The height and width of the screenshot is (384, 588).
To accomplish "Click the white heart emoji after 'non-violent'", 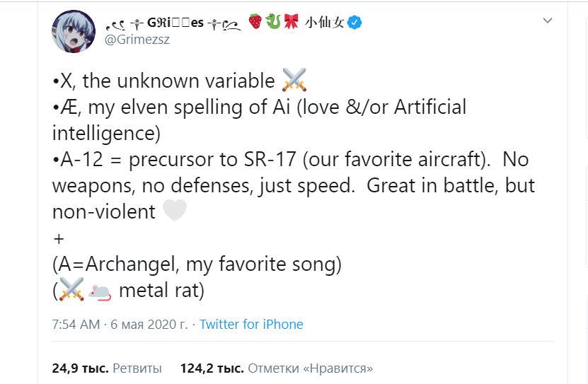I will [175, 212].
